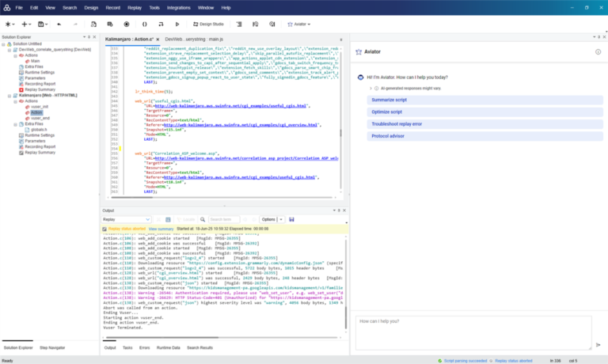Image resolution: width=608 pixels, height=364 pixels.
Task: Click the record circle toolbar icon
Action: tap(127, 24)
